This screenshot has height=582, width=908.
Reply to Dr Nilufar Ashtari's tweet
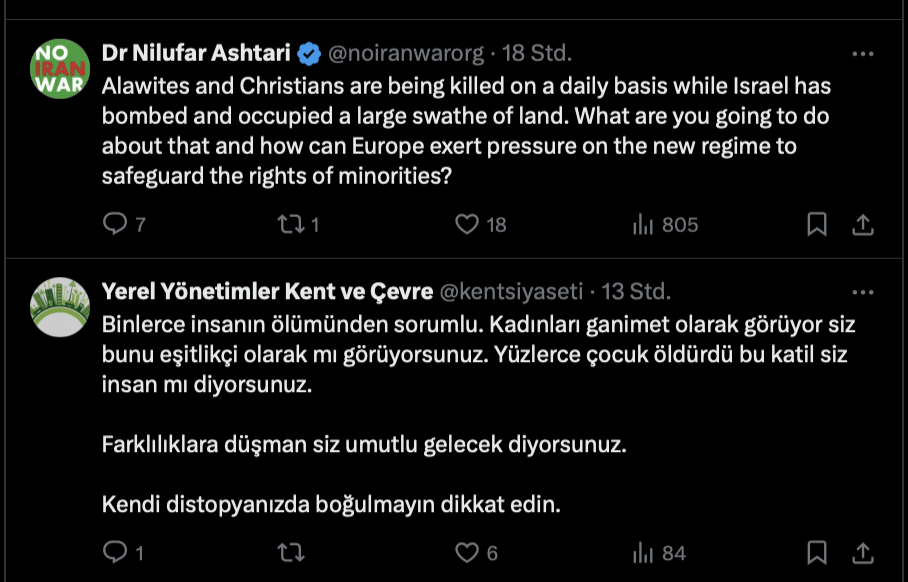[116, 225]
